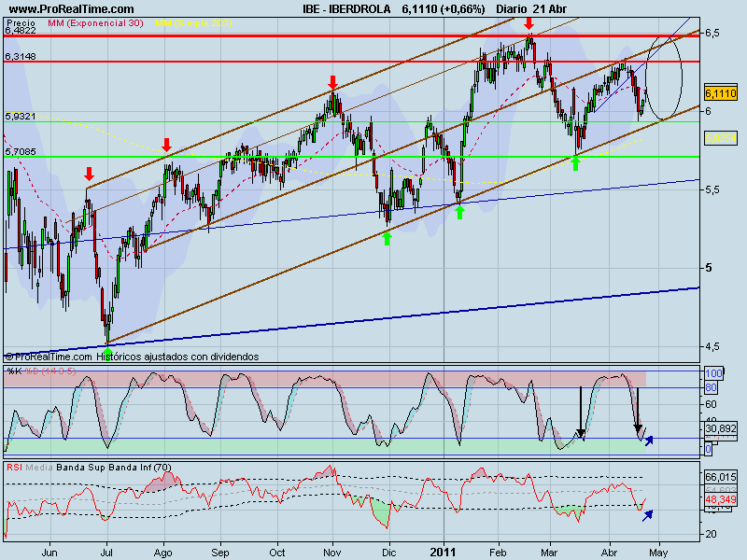The image size is (747, 560).
Task: Click the Sep label on time axis
Action: click(x=220, y=553)
